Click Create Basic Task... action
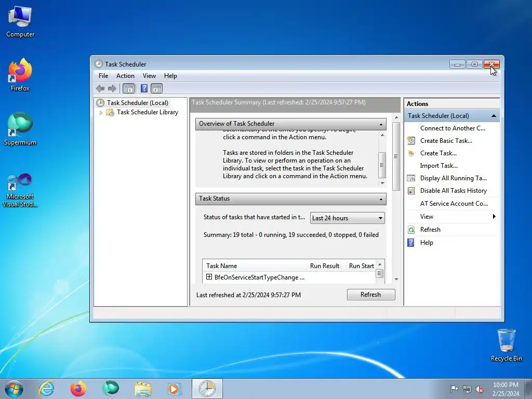Viewport: 532px width, 399px height. point(446,141)
